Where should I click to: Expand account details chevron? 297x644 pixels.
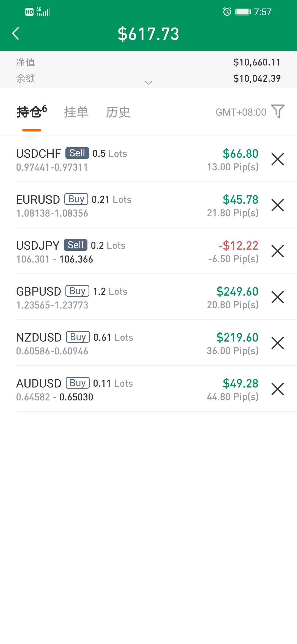click(x=148, y=83)
